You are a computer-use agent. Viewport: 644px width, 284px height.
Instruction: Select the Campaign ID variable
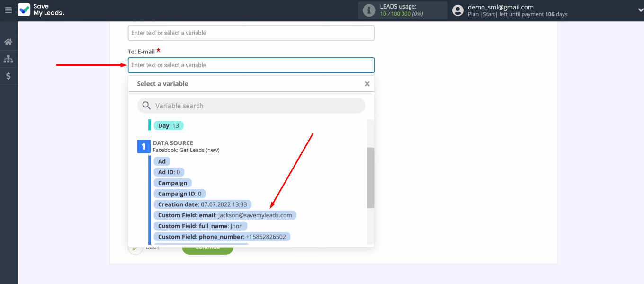tap(179, 194)
